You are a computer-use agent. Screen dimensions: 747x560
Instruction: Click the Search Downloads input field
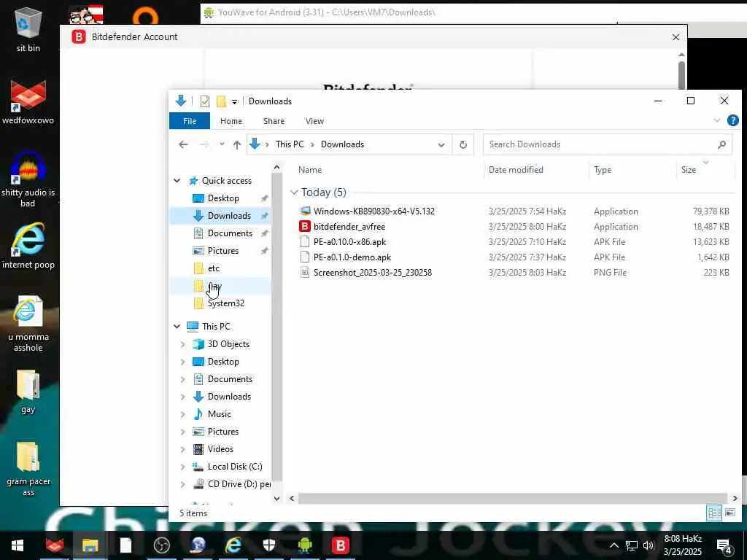600,144
